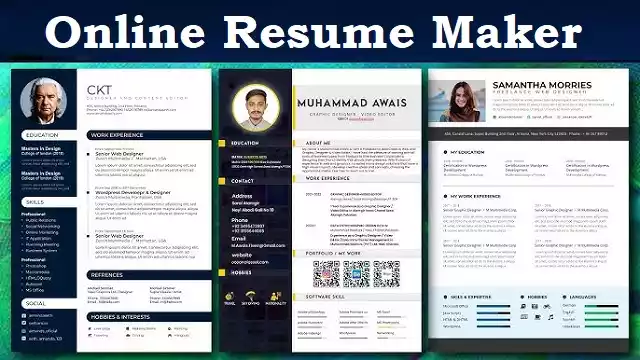
Task: Select the HOBBIES & INTERESTS header bar
Action: point(149,317)
